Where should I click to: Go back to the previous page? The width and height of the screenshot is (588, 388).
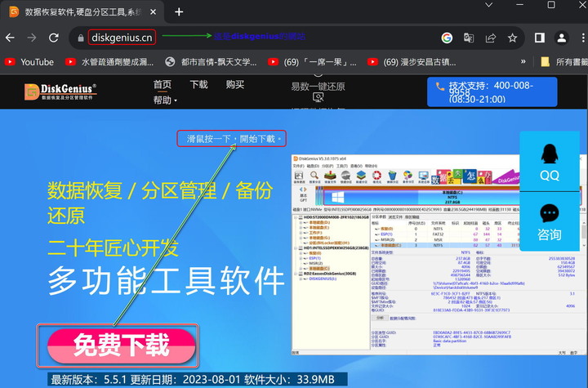click(10, 38)
